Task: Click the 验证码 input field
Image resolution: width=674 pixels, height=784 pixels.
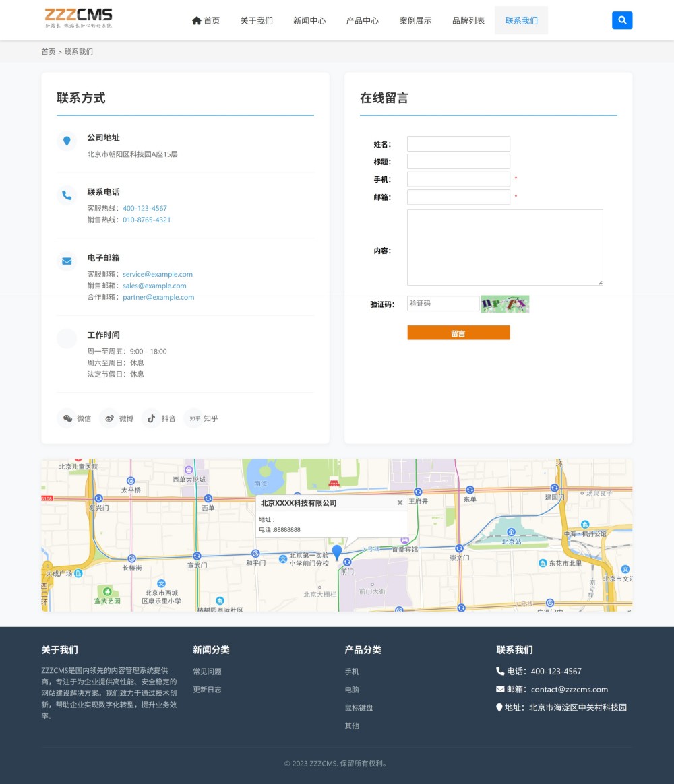Action: [x=443, y=304]
